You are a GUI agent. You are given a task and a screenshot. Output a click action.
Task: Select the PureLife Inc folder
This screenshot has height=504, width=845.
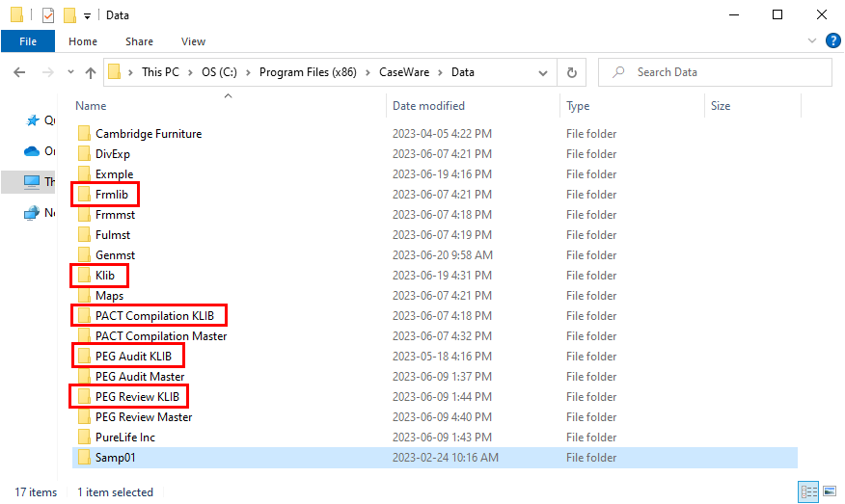pos(125,438)
